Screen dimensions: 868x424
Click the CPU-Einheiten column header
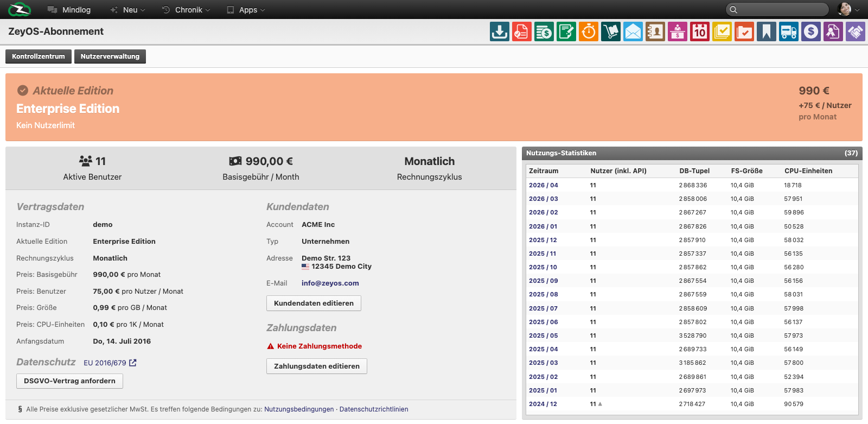click(808, 170)
